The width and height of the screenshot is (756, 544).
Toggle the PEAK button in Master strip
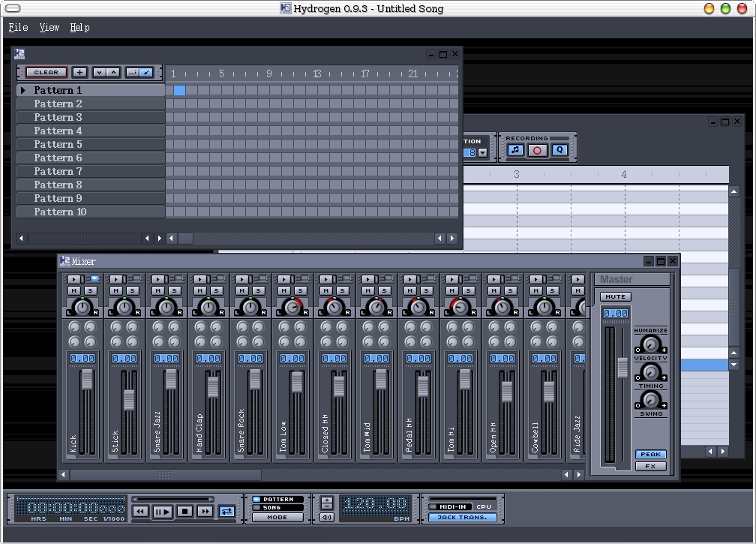[x=650, y=454]
